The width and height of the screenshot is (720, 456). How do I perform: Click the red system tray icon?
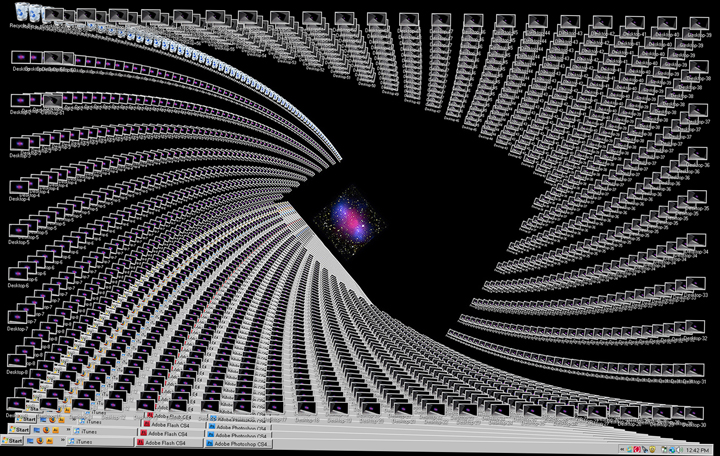(636, 448)
